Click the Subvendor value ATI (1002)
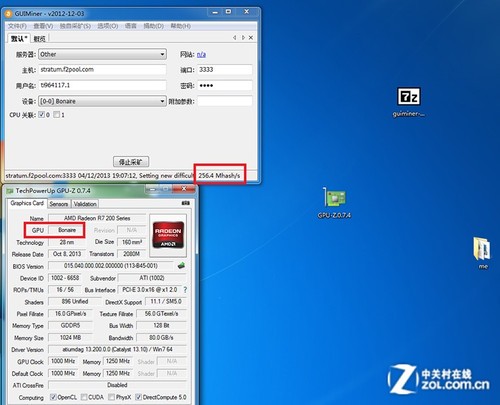Screen dimensions: 500x405 [x=152, y=278]
